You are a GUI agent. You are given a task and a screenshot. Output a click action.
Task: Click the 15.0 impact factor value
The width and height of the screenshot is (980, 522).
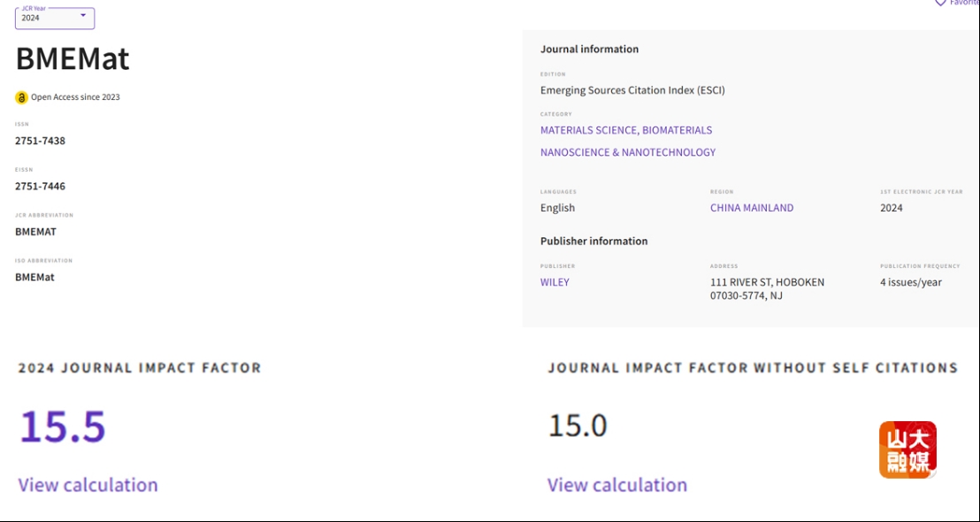click(x=578, y=426)
